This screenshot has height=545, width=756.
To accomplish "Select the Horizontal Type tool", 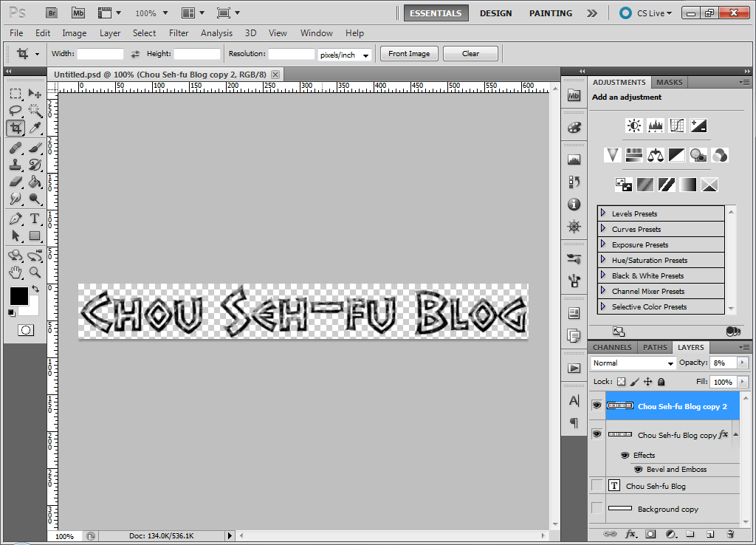I will coord(35,219).
